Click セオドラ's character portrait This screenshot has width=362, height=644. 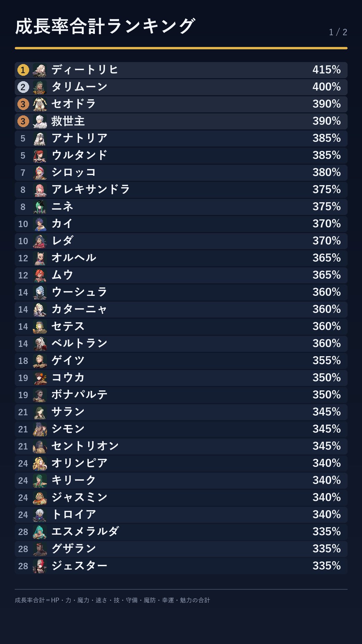point(40,104)
